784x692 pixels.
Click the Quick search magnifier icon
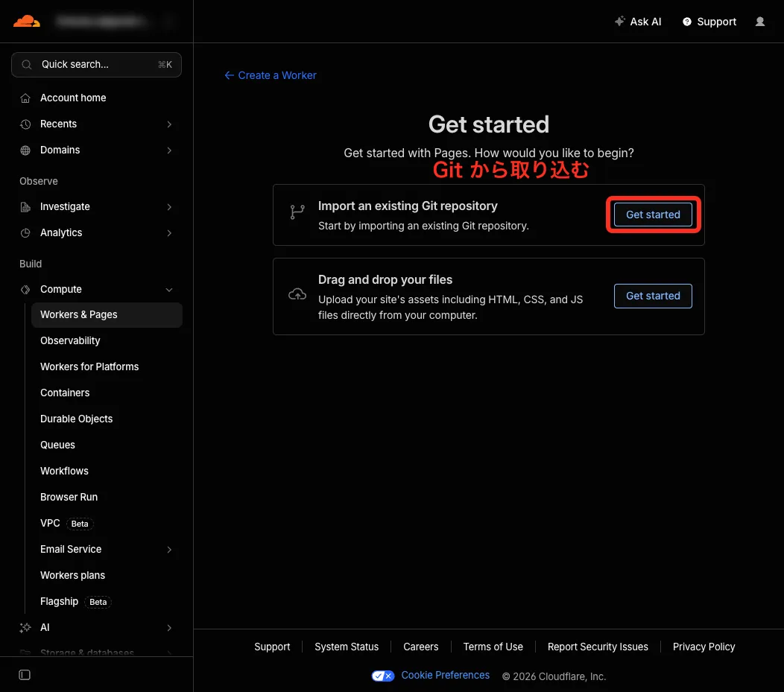(x=27, y=65)
